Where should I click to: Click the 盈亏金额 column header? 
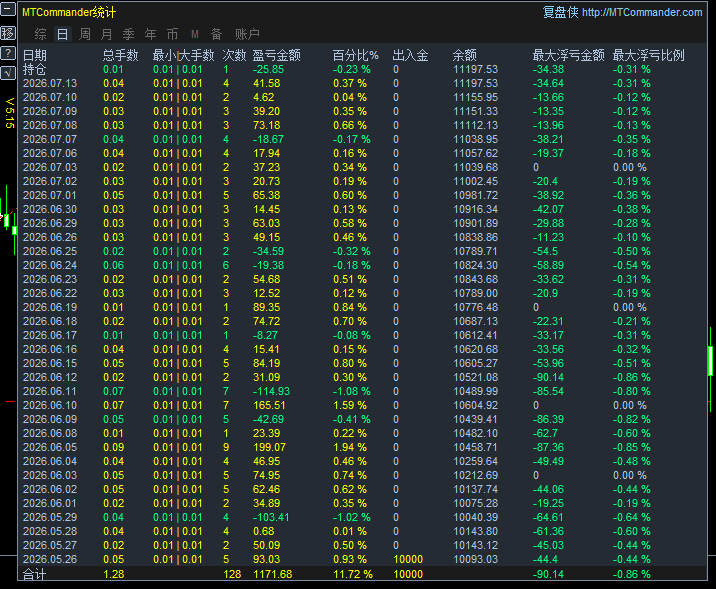[x=277, y=56]
